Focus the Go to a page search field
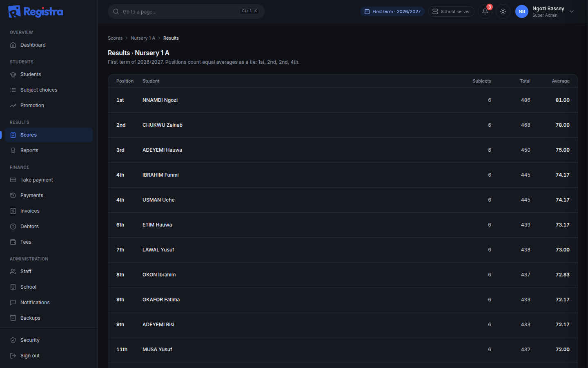The image size is (588, 368). pos(186,11)
